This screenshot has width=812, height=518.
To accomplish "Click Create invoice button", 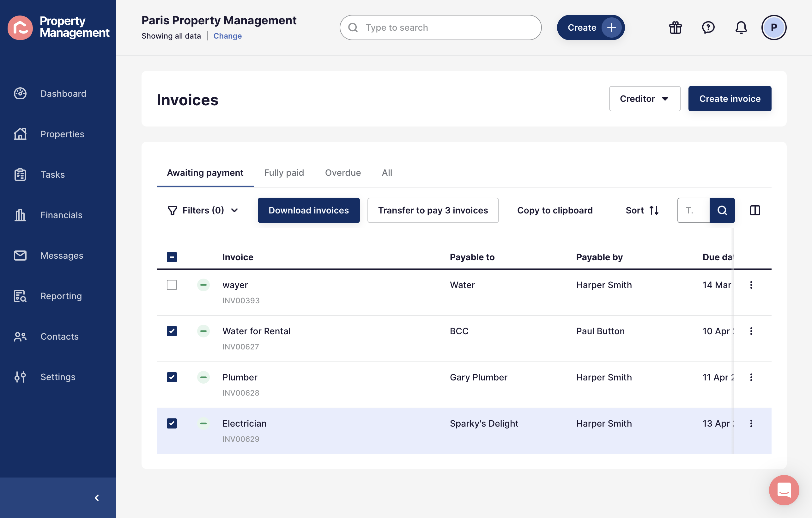I will click(730, 99).
